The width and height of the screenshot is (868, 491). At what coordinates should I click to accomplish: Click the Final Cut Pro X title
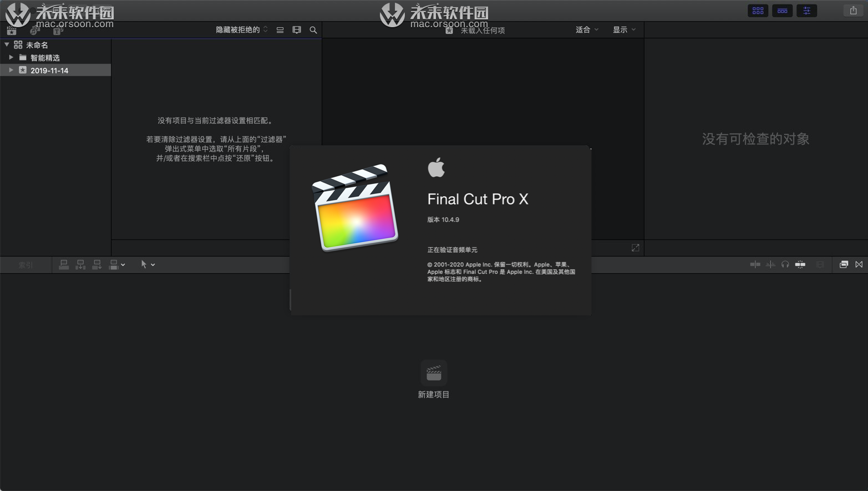coord(478,199)
